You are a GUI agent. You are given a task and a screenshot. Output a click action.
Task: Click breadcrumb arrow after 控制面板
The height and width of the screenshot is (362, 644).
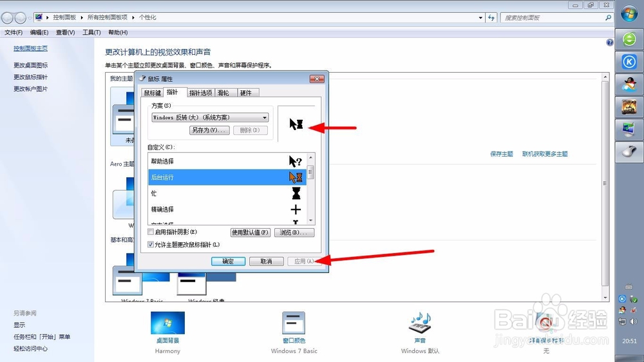(82, 17)
